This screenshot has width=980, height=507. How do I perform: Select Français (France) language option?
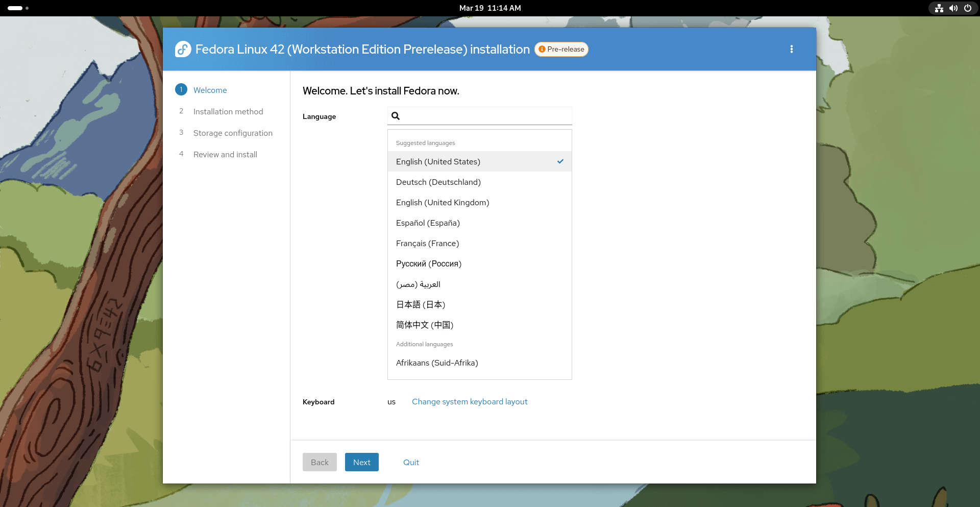point(428,243)
